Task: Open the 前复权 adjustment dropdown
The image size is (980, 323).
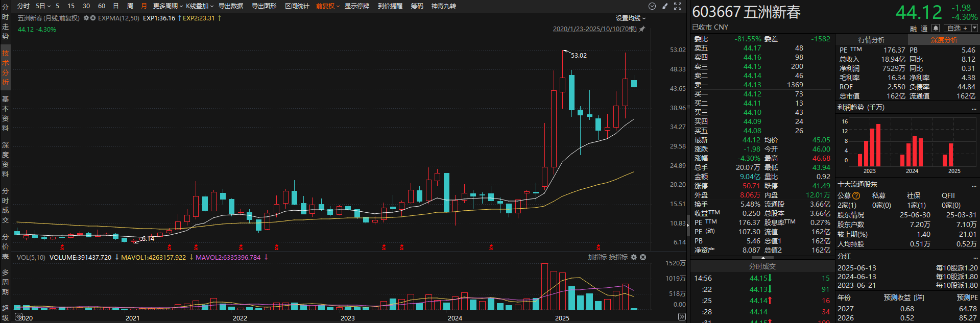Action: [327, 6]
